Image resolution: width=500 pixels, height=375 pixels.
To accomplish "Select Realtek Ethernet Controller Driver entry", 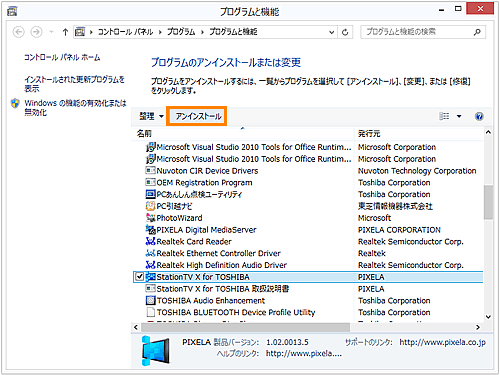I will coord(219,253).
